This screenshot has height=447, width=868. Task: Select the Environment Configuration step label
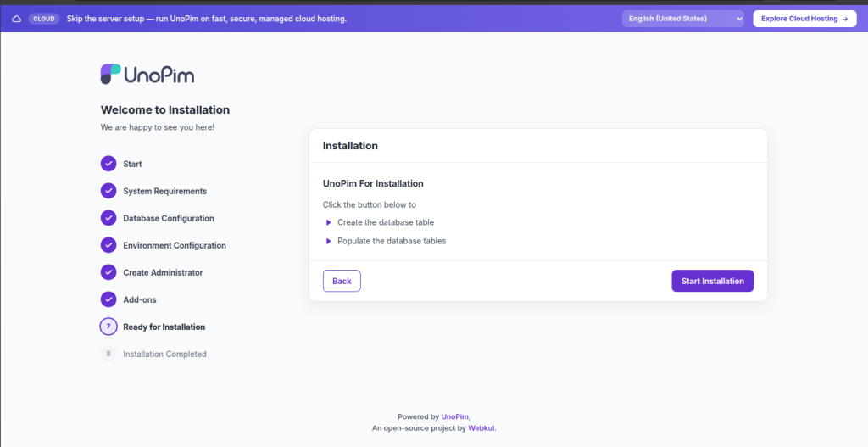[175, 245]
